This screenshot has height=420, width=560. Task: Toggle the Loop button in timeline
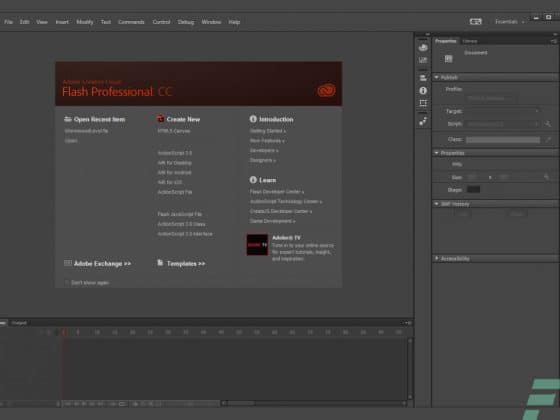tap(122, 404)
